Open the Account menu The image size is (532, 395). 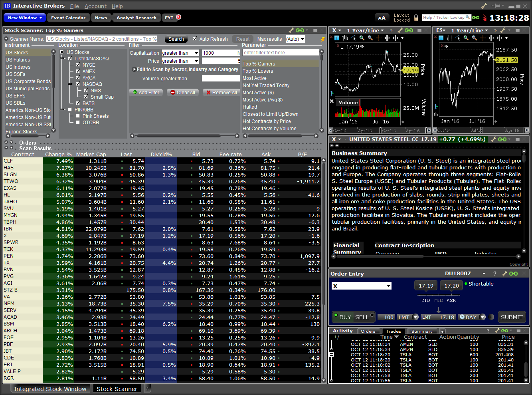tap(95, 6)
